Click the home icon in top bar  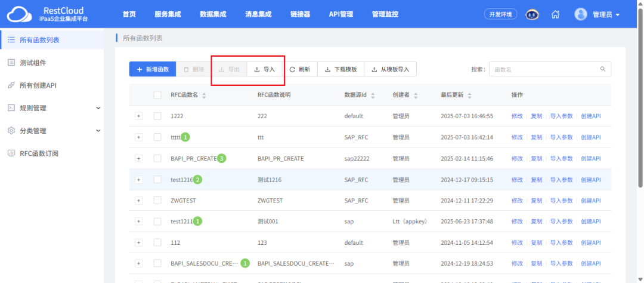555,14
